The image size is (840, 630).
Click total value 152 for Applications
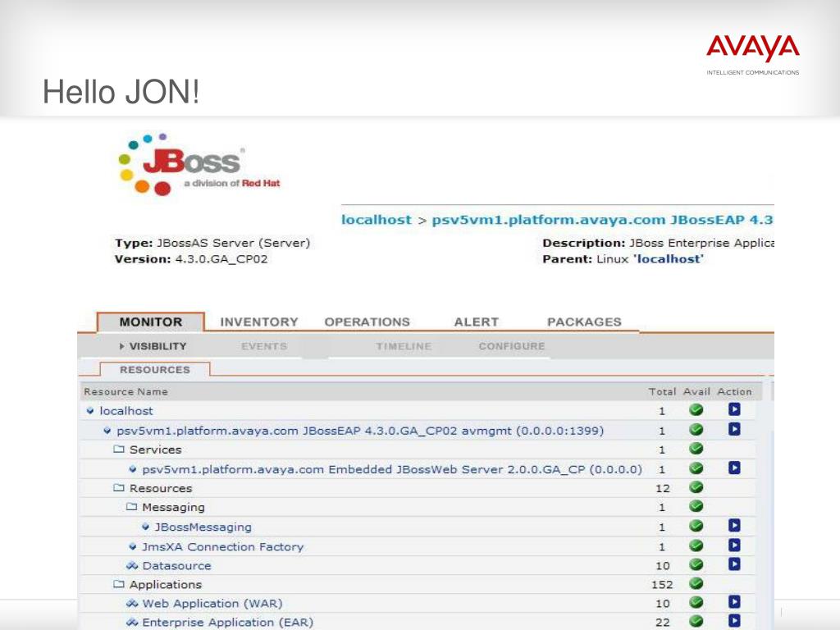tap(662, 584)
